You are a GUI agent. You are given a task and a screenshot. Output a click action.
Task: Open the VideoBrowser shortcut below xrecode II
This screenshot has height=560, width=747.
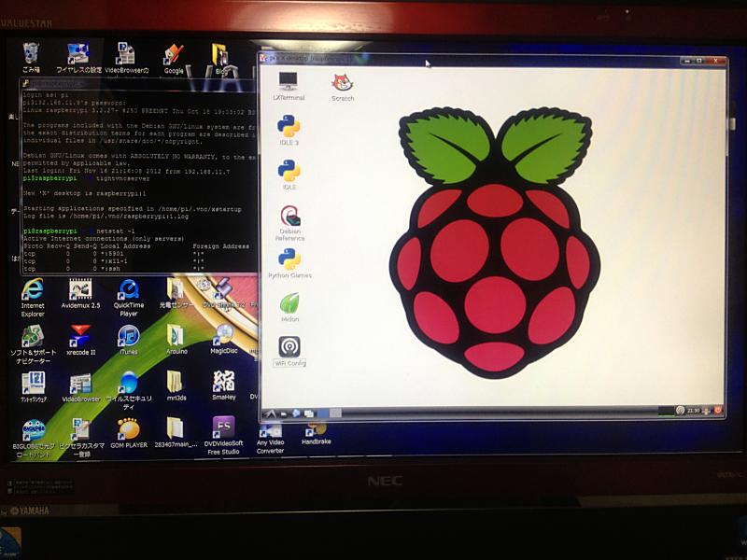[x=81, y=388]
